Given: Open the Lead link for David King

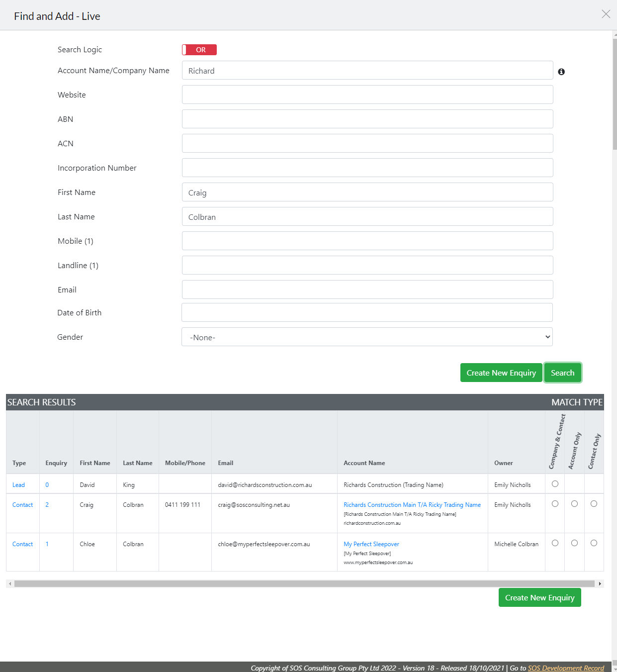Looking at the screenshot, I should pos(18,485).
